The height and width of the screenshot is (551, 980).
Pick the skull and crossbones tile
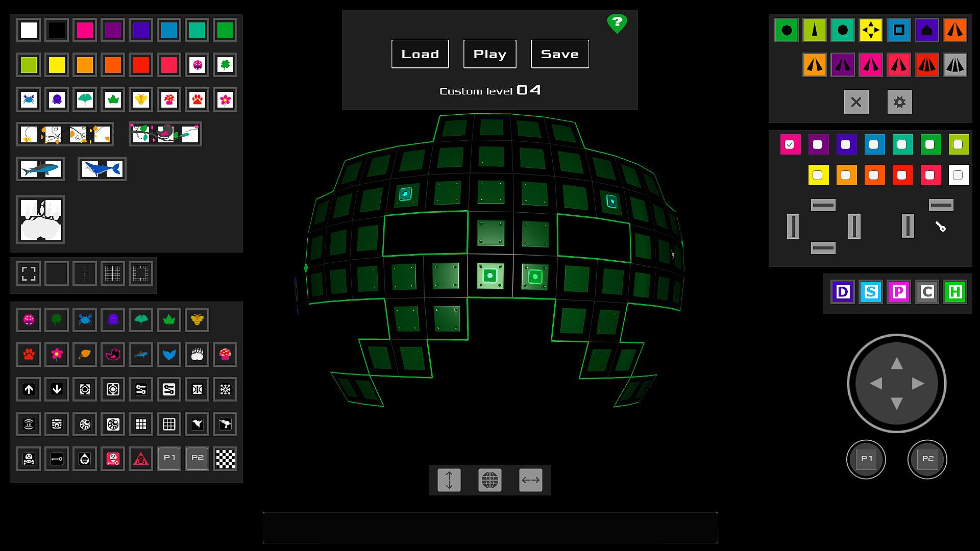click(x=29, y=459)
